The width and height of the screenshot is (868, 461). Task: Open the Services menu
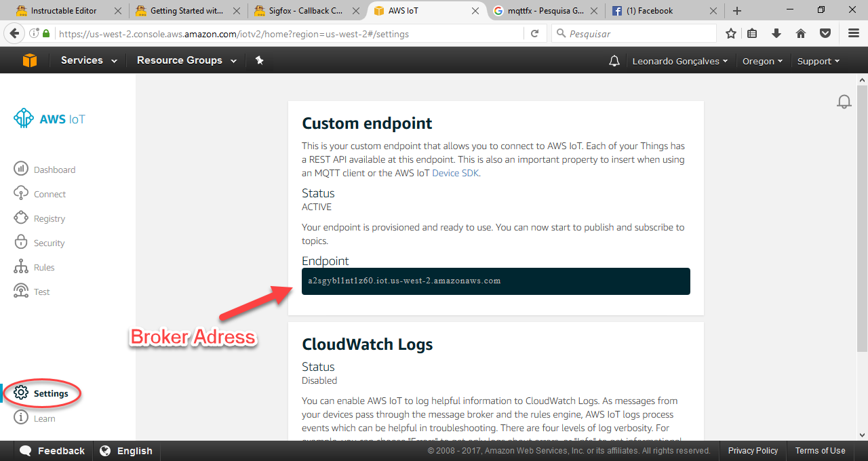pyautogui.click(x=82, y=60)
